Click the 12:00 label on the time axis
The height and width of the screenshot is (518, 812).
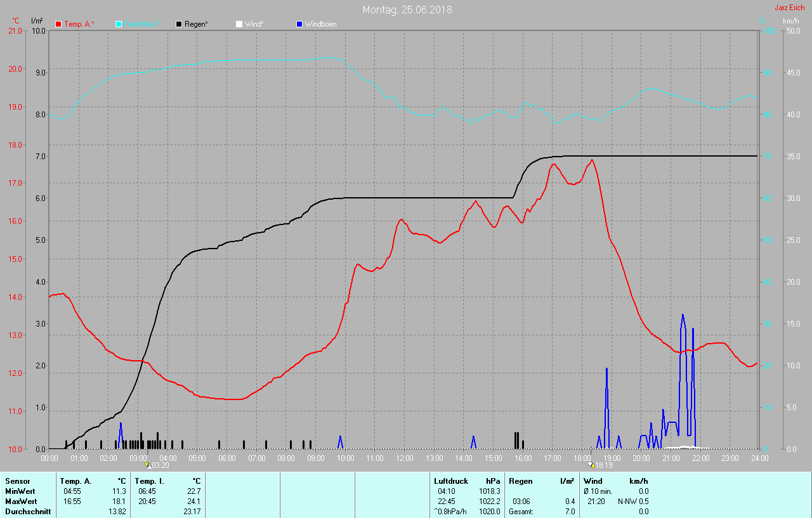(404, 458)
